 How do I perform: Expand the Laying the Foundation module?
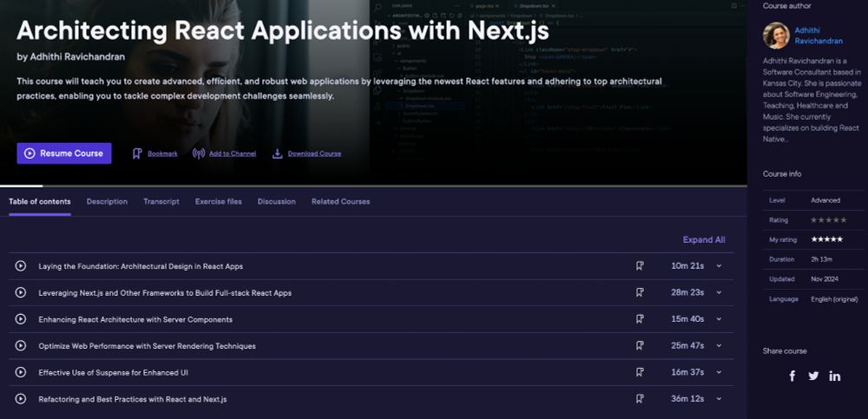coord(719,265)
